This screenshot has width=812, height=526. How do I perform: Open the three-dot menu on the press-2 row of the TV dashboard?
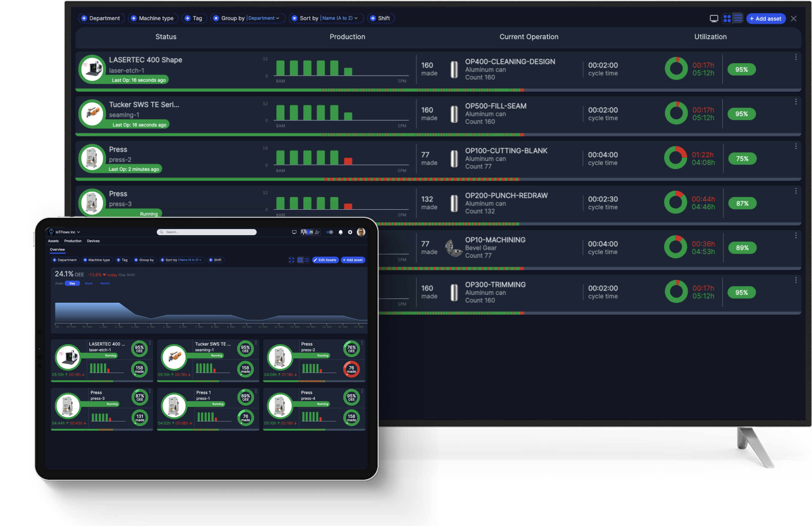796,146
